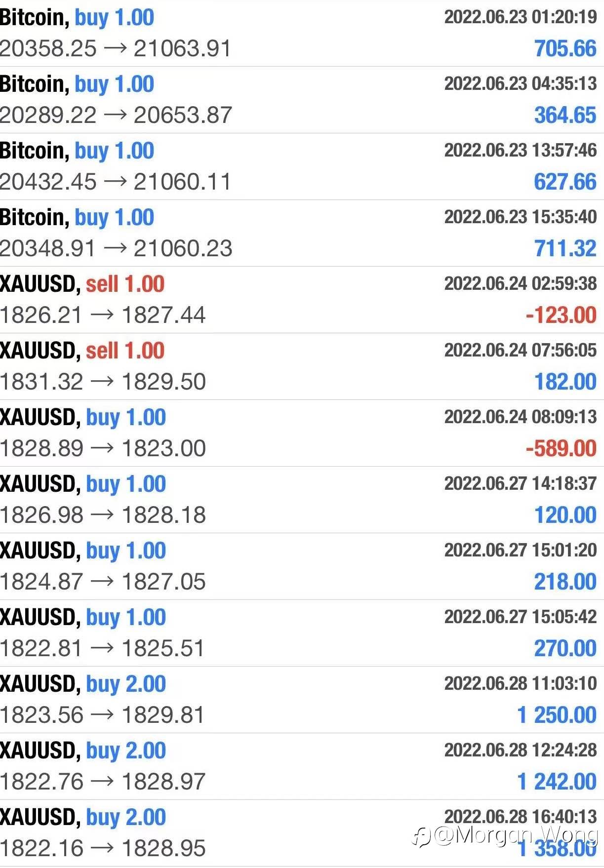Click the Bitcoin price line 20289.22 → 20653.87
The image size is (604, 868).
[x=116, y=116]
